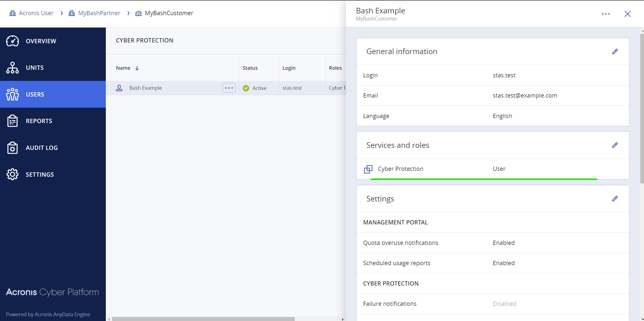Select the Units navigation icon
644x321 pixels.
click(x=12, y=67)
